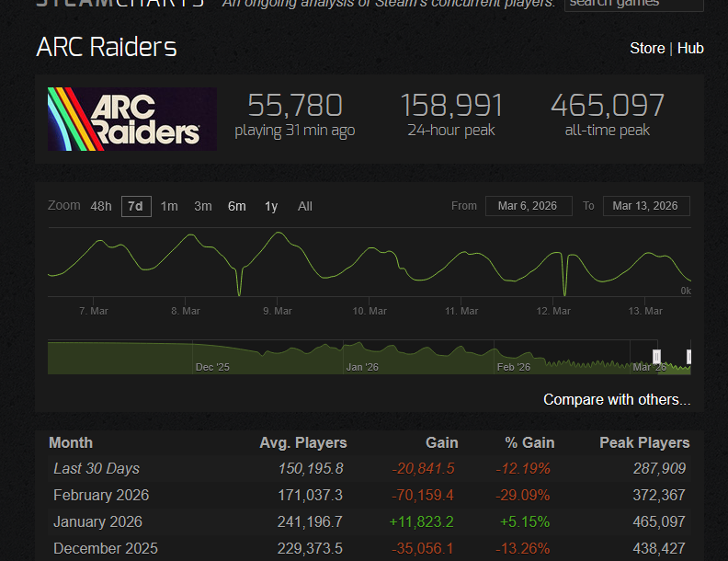Click the -29.09% gain percentage
The image size is (728, 561).
(x=523, y=495)
